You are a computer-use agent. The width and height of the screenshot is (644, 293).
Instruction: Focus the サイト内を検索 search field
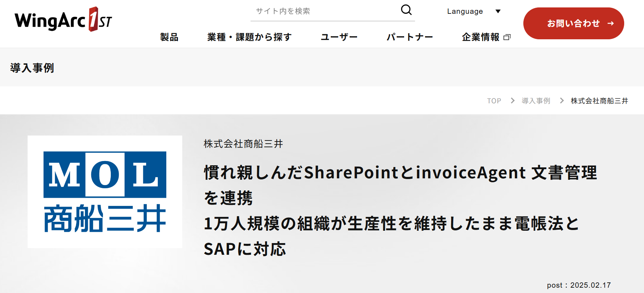click(326, 11)
